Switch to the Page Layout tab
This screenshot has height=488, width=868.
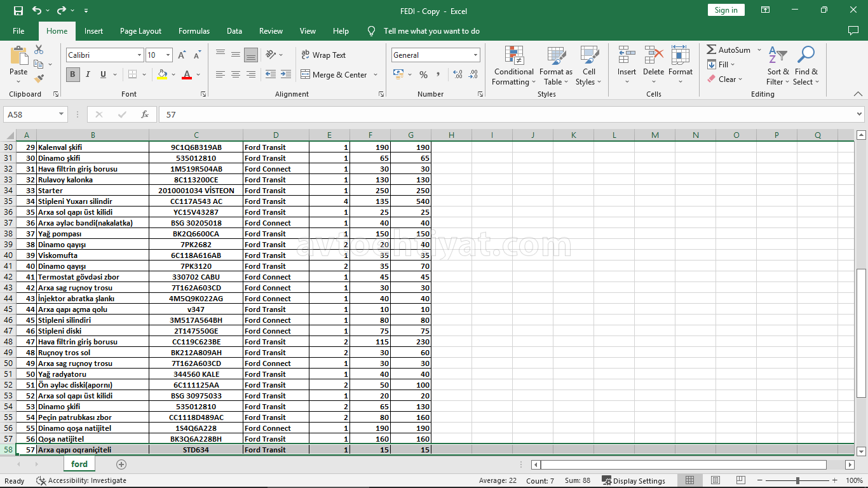(140, 31)
